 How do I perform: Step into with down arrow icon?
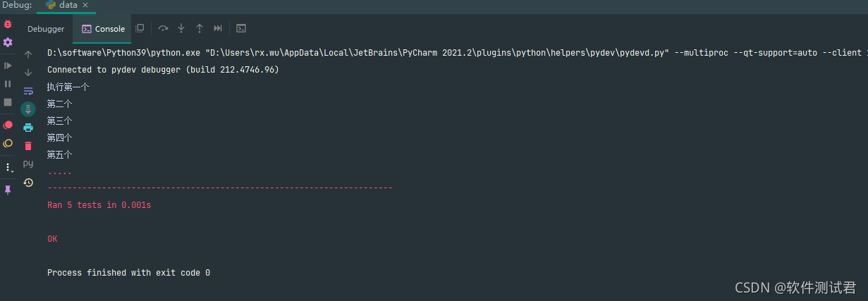click(181, 28)
